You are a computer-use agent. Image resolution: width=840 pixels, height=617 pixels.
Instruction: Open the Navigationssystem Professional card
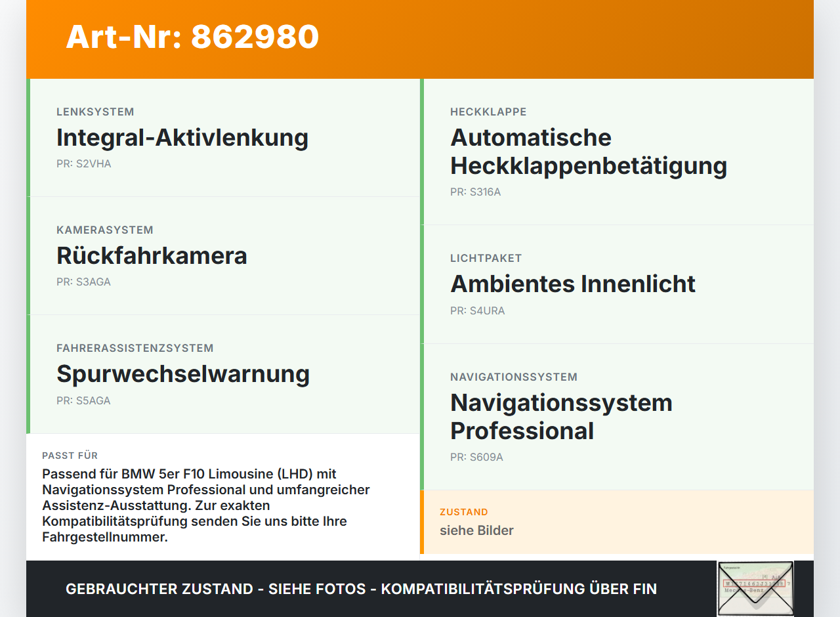pyautogui.click(x=617, y=417)
